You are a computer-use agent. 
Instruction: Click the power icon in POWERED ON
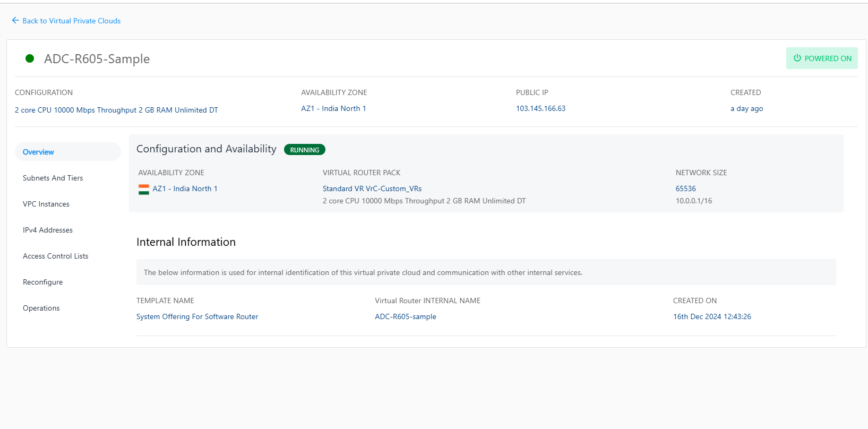coord(797,58)
